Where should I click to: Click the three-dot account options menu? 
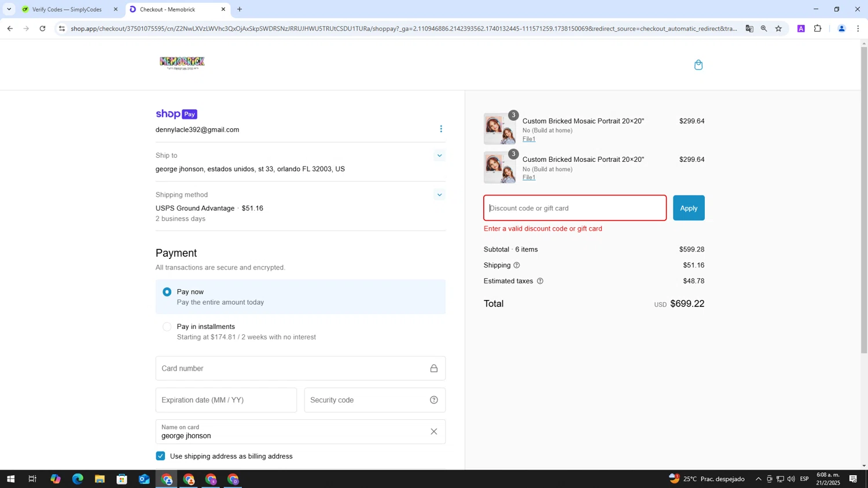(x=441, y=129)
